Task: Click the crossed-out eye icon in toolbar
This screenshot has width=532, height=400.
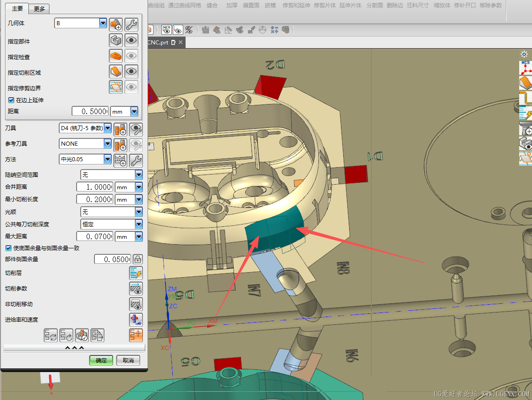Action: click(189, 30)
